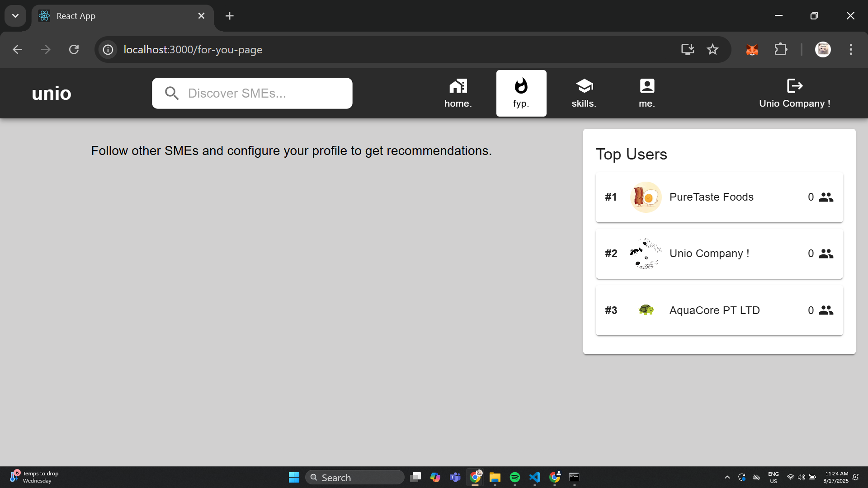The image size is (868, 488).
Task: Open Unio Company ! user card
Action: click(x=719, y=253)
